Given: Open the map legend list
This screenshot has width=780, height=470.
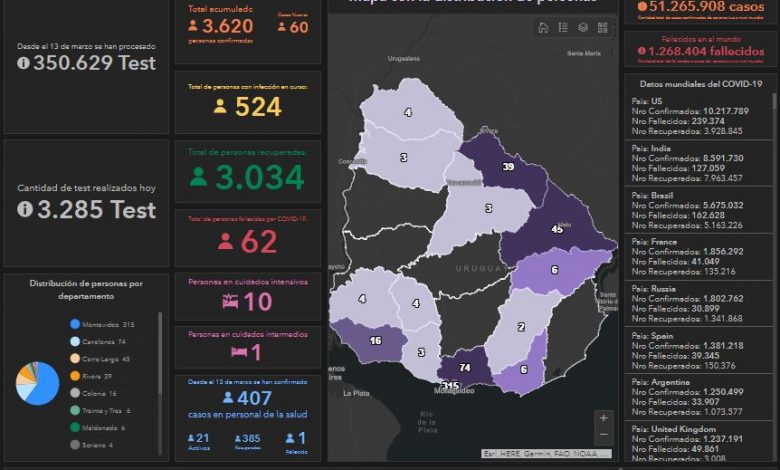Looking at the screenshot, I should click(563, 28).
